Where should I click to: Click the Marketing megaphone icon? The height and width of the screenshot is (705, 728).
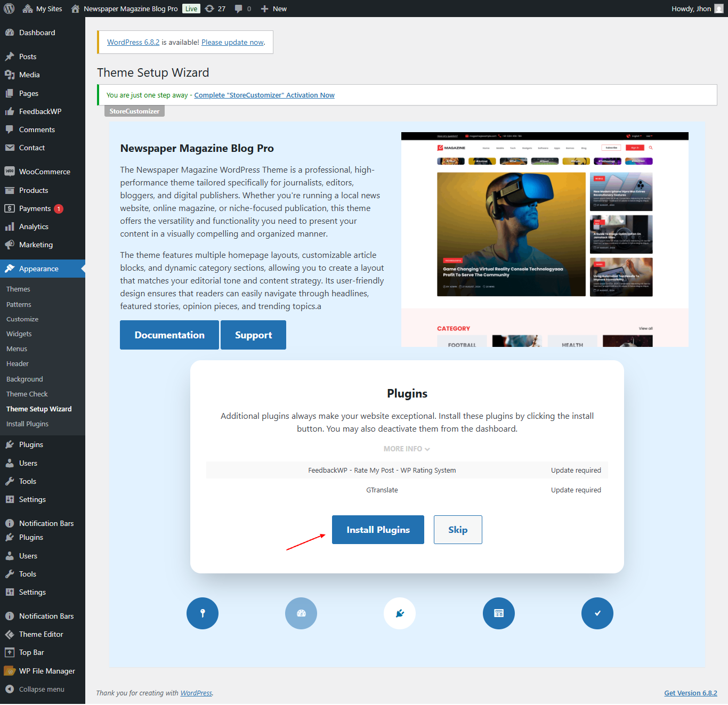coord(10,245)
